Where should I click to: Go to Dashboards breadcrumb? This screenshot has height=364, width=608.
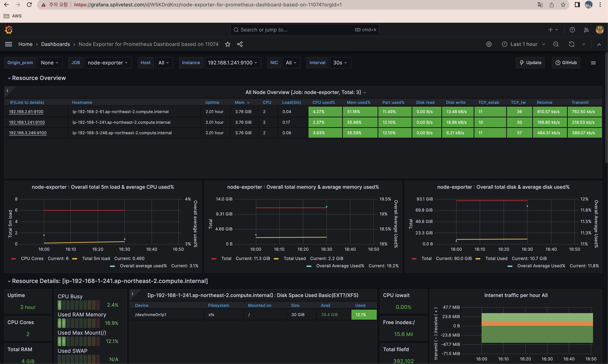pos(55,44)
